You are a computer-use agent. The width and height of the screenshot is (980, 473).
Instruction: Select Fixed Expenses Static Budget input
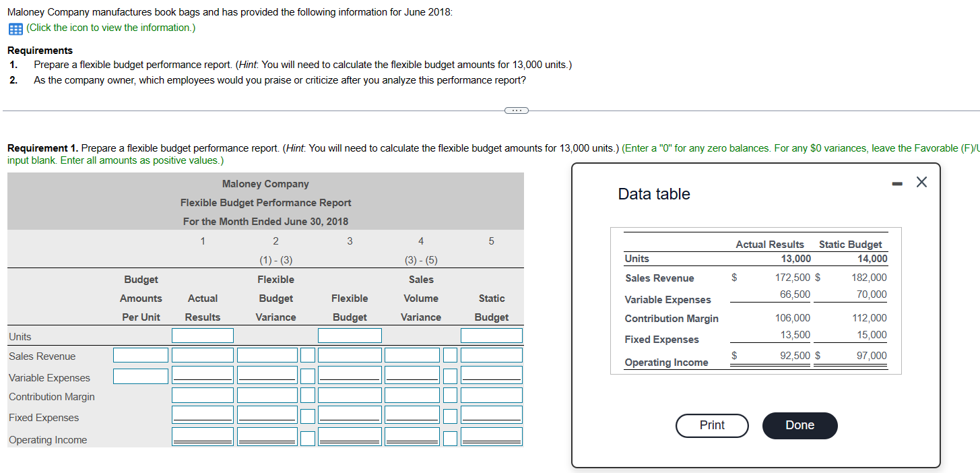(492, 415)
